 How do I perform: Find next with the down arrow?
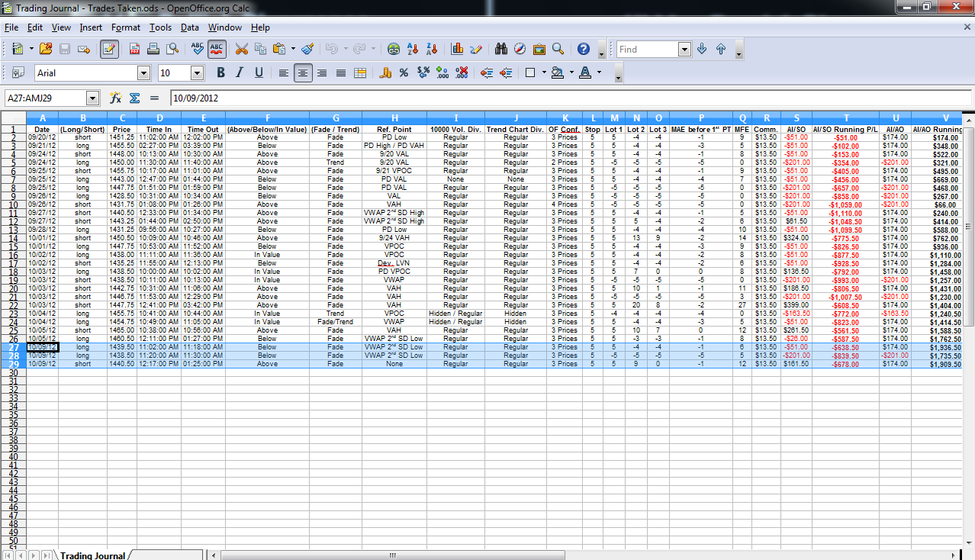tap(702, 49)
